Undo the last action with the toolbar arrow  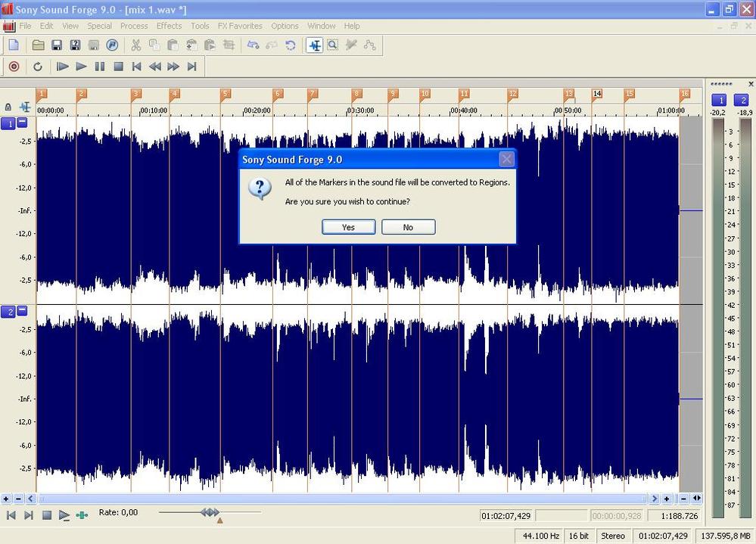click(253, 45)
